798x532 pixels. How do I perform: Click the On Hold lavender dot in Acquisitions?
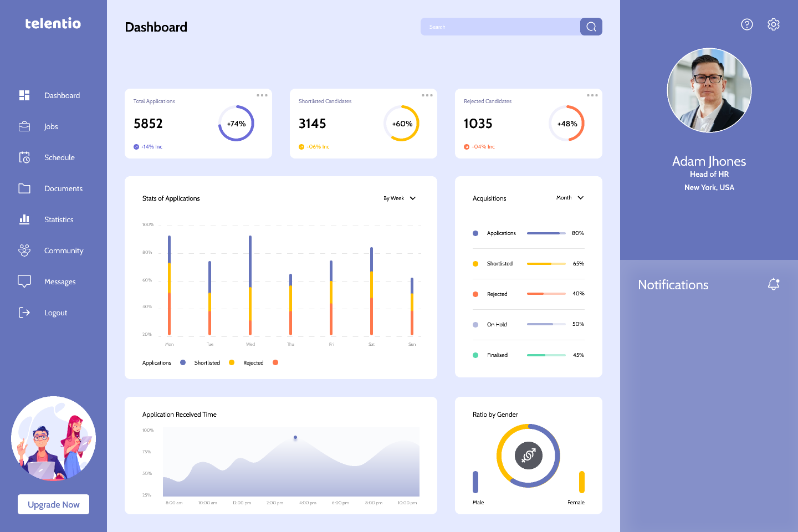pyautogui.click(x=475, y=325)
